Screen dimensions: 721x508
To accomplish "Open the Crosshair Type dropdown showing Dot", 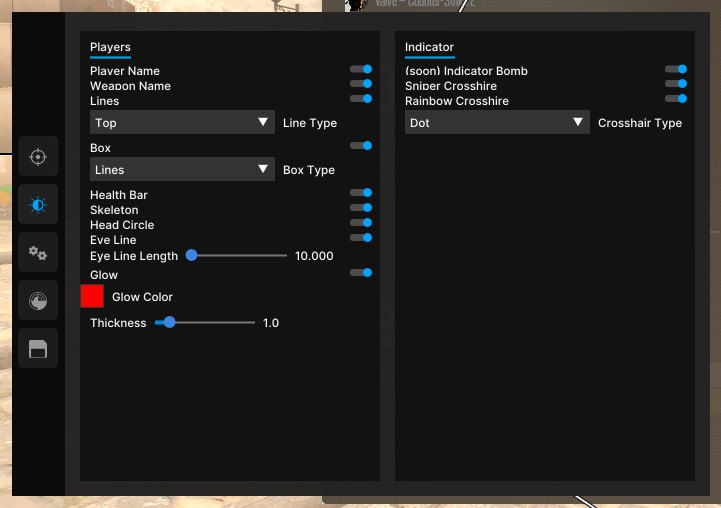I will coord(497,123).
